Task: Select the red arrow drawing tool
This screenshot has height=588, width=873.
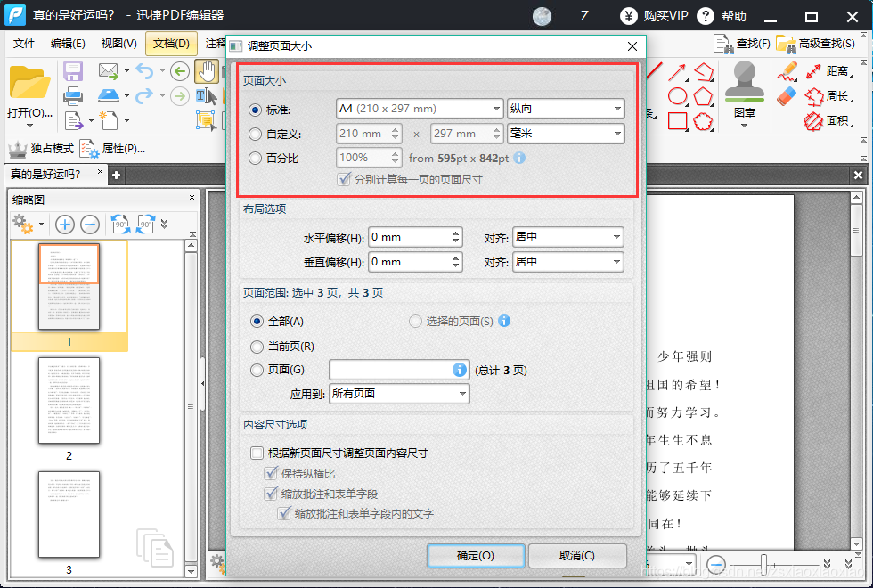Action: 678,72
